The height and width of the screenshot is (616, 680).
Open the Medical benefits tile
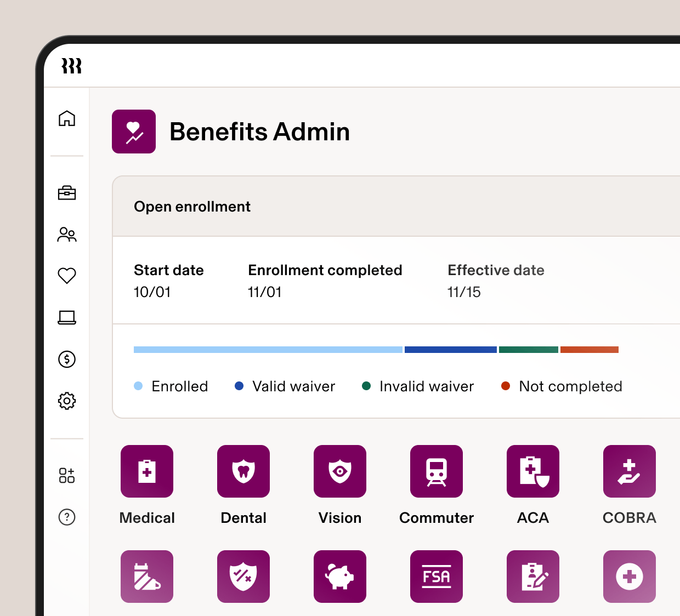pyautogui.click(x=146, y=471)
